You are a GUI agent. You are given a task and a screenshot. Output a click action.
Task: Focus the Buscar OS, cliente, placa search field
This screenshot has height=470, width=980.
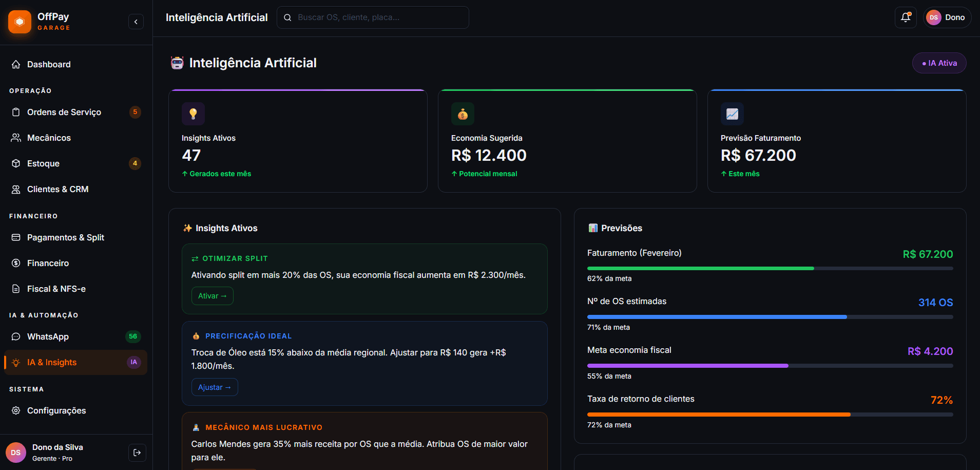coord(380,17)
